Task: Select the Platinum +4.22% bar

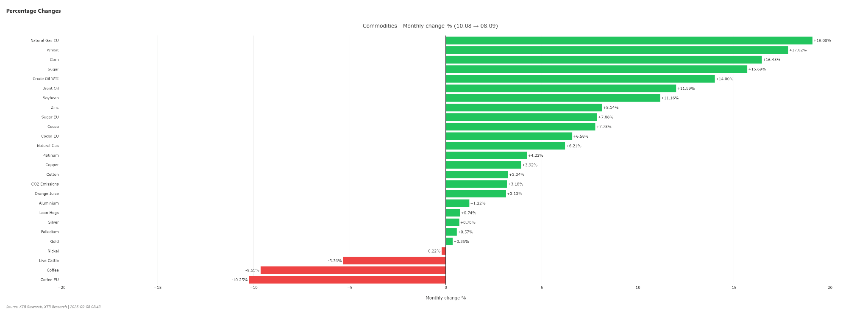Action: click(x=486, y=155)
